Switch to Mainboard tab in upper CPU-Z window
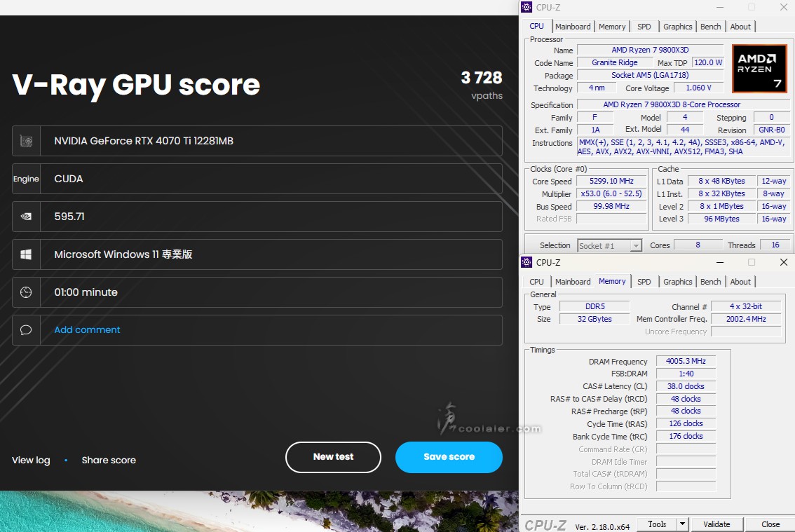This screenshot has height=532, width=795. coord(573,27)
